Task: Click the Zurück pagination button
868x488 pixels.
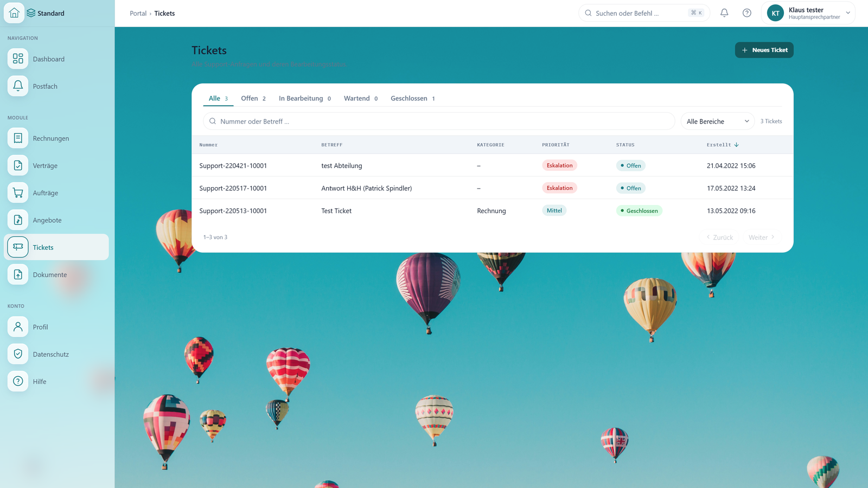Action: pos(719,237)
